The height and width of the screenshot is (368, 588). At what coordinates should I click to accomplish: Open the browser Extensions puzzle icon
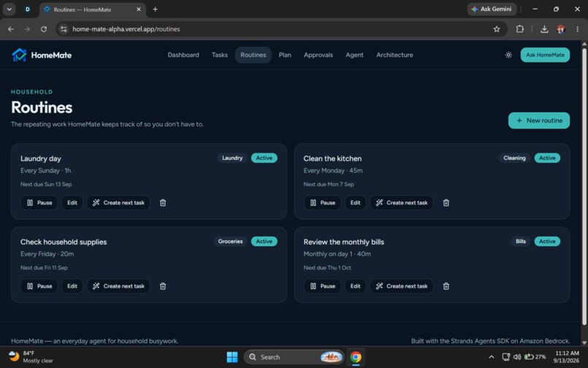tap(519, 29)
